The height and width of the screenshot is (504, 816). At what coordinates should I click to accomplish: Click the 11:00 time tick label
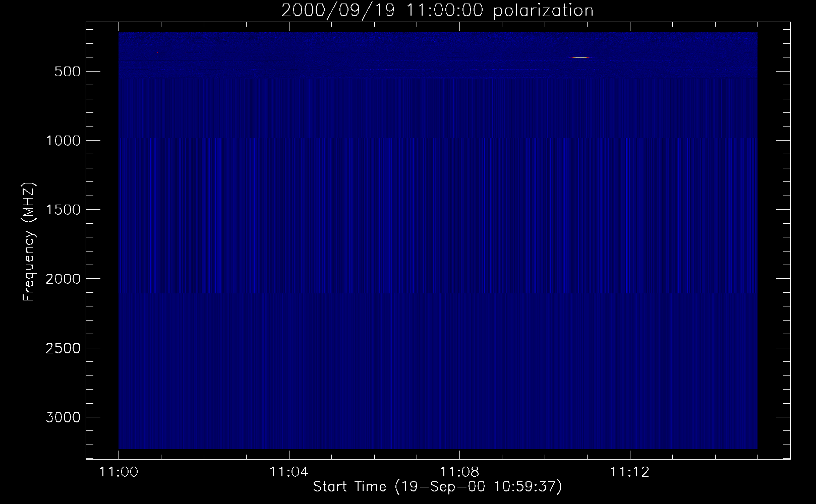(119, 472)
